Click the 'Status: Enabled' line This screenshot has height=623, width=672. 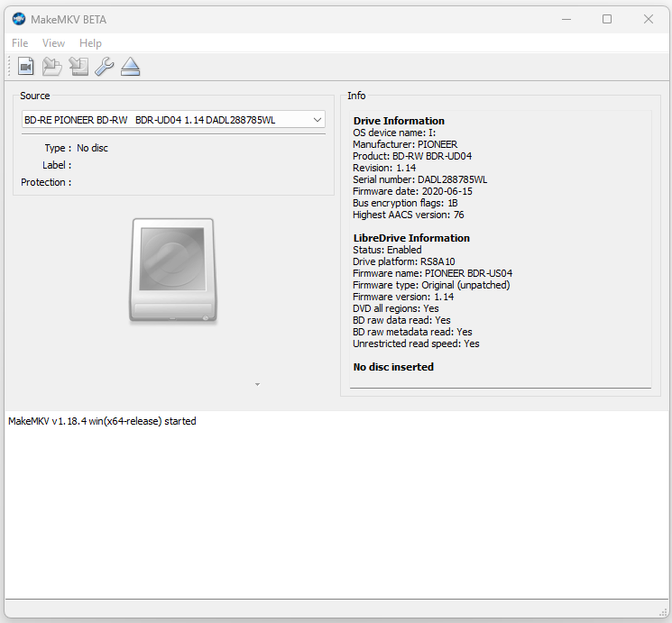point(387,250)
